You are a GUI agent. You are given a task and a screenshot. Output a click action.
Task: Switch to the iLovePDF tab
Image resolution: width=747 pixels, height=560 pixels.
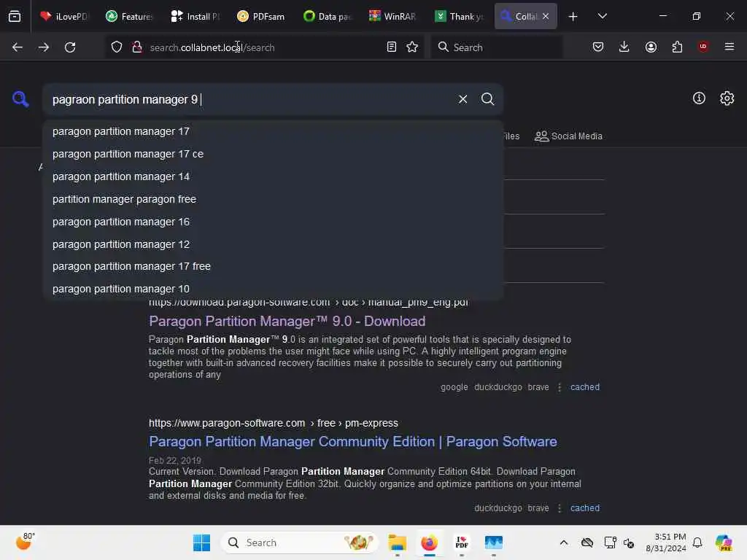64,16
